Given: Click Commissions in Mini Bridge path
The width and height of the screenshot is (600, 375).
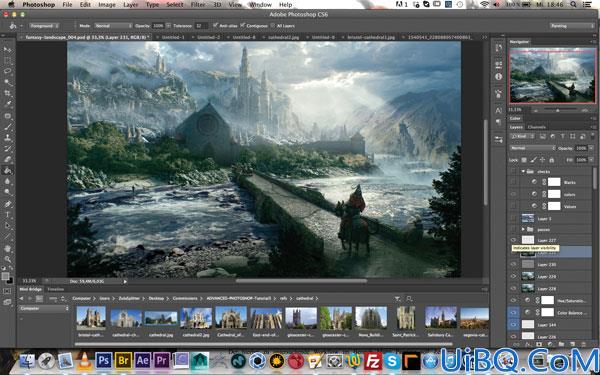Looking at the screenshot, I should pyautogui.click(x=185, y=298).
